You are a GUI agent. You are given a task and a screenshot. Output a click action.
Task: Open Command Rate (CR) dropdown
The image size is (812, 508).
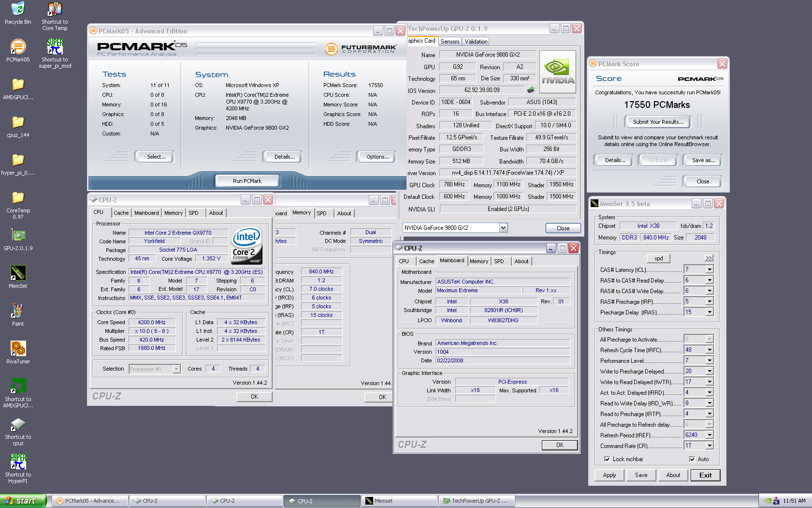point(710,446)
